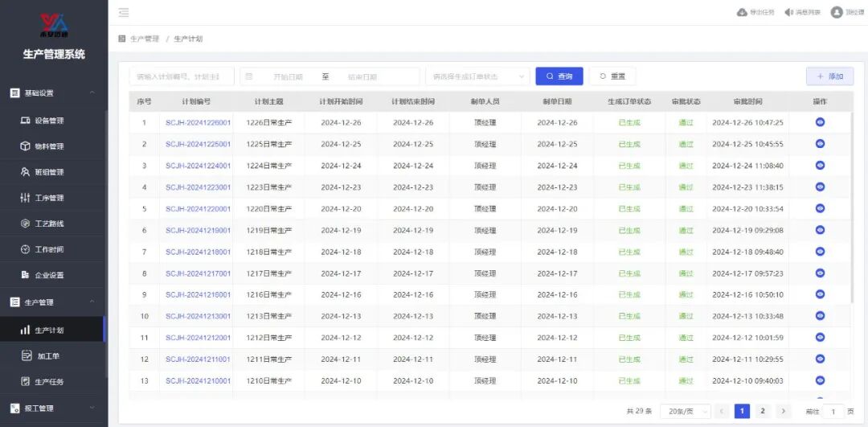
Task: Open the message list speaker icon
Action: (x=789, y=12)
